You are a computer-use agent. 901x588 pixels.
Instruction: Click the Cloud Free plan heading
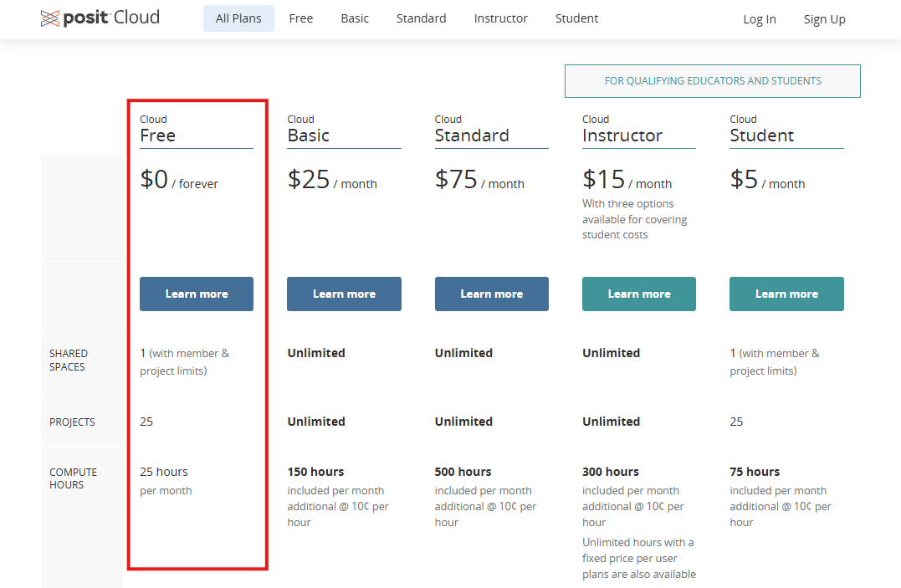pos(158,129)
